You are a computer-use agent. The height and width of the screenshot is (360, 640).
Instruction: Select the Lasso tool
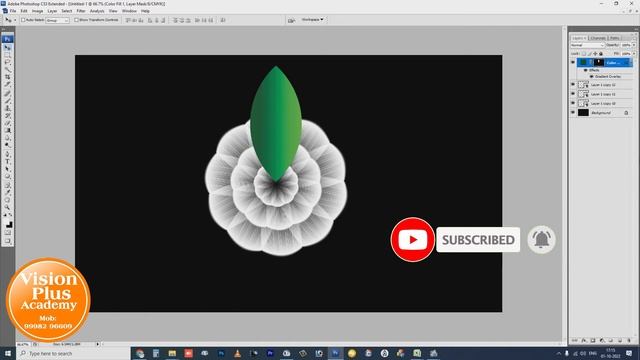[8, 62]
